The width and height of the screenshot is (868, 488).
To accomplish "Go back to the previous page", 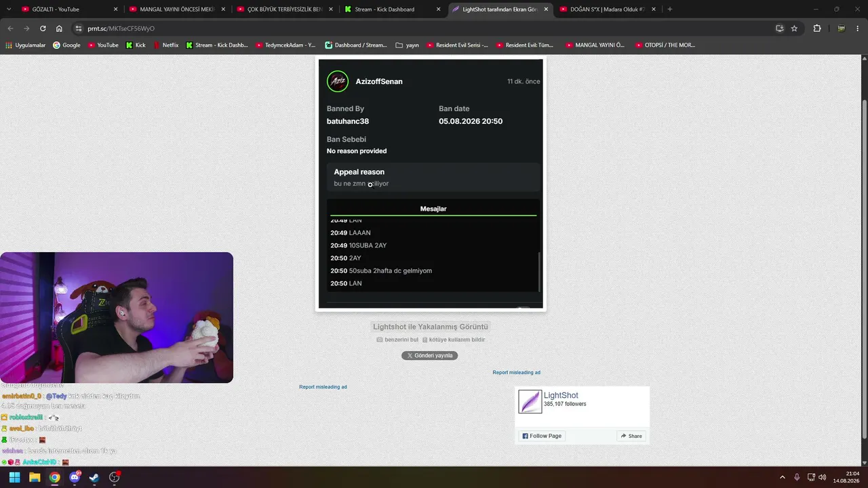I will pos(10,28).
